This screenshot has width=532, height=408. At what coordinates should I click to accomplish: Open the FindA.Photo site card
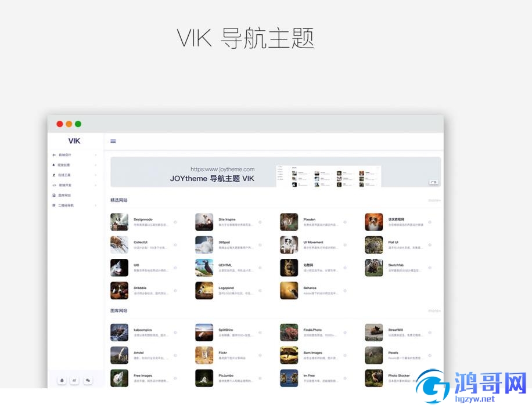[x=314, y=333]
